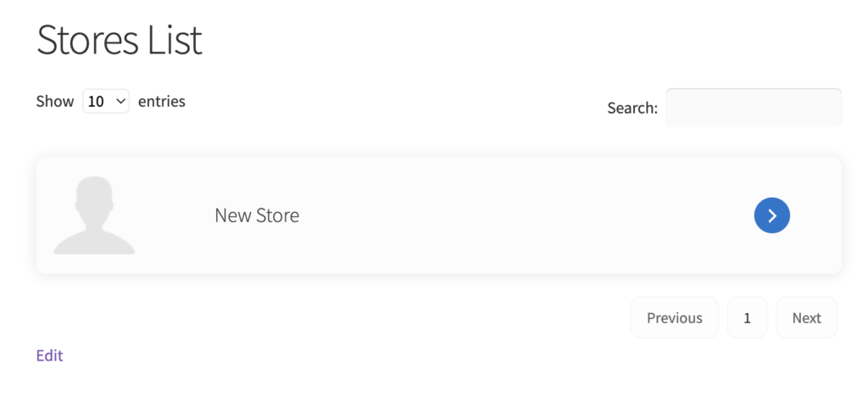
Task: Click the gray avatar placeholder silhouette
Action: [x=94, y=215]
